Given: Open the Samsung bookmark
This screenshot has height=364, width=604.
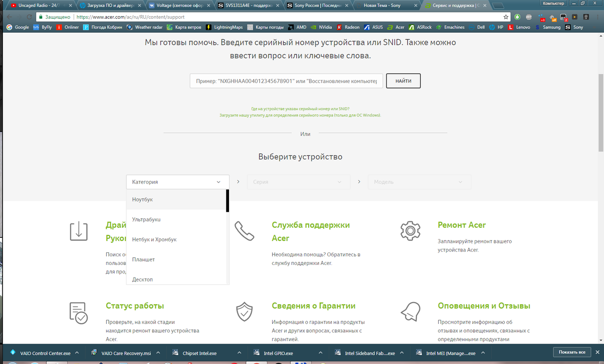Looking at the screenshot, I should point(548,27).
